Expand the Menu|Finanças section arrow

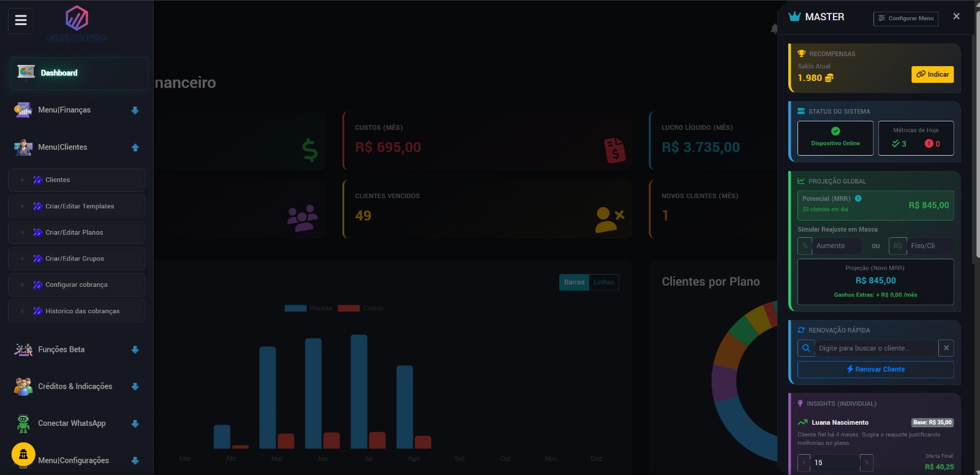[135, 110]
